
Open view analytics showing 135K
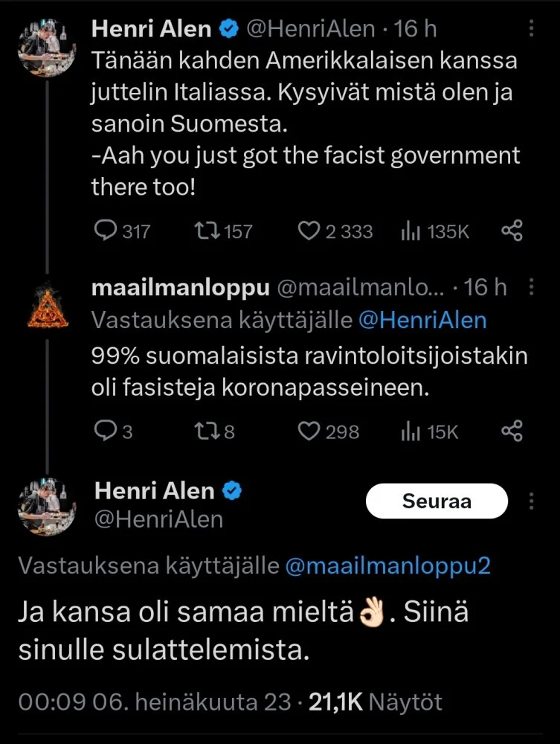pos(410,231)
